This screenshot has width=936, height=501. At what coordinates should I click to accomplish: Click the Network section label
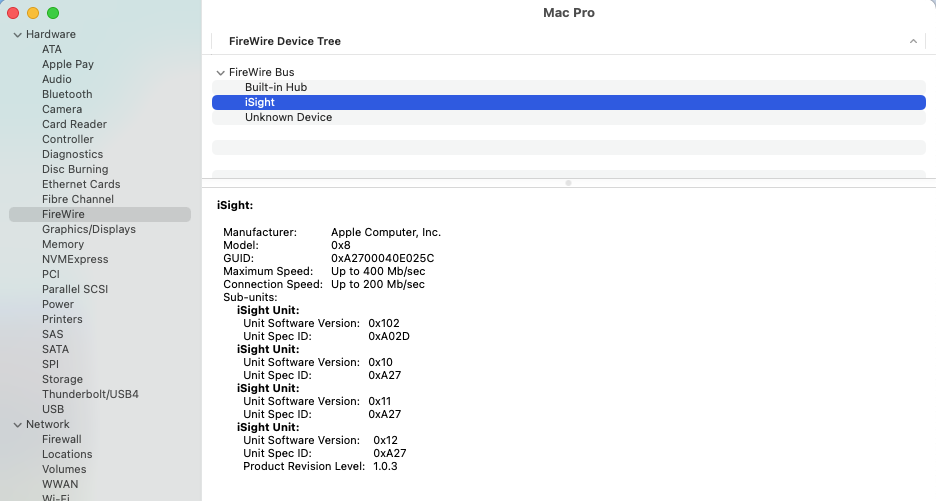click(48, 424)
